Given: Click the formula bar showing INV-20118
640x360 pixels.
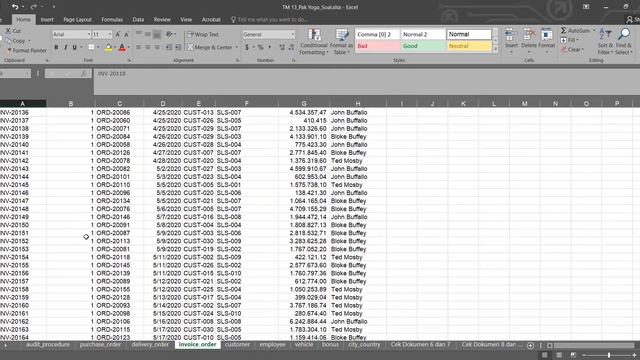Looking at the screenshot, I should pyautogui.click(x=367, y=82).
